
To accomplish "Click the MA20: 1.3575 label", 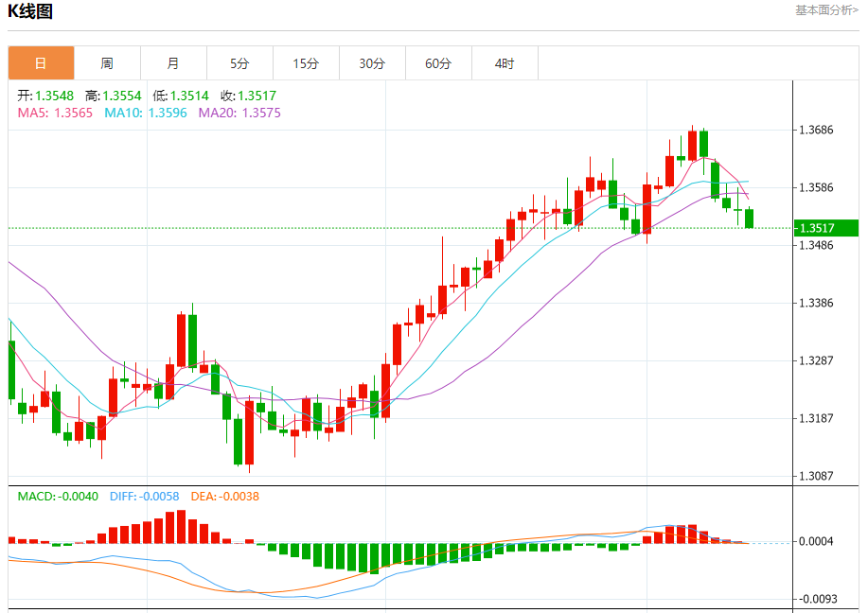I will point(239,113).
